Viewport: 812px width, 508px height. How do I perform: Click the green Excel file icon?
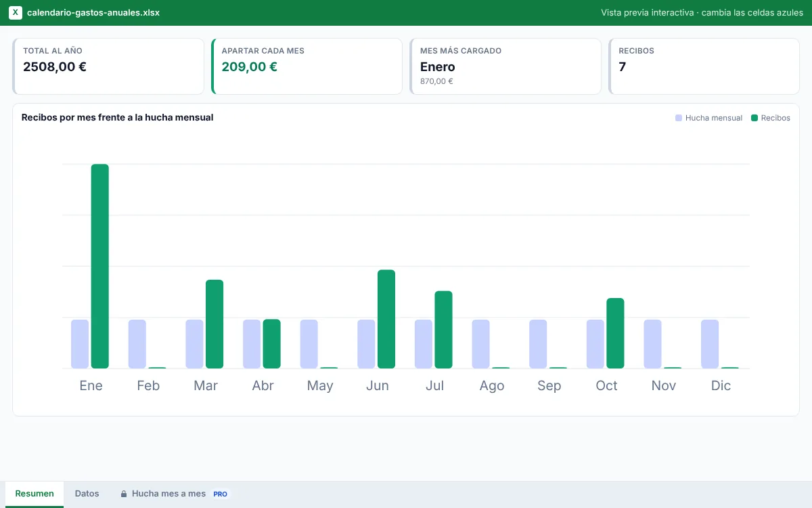pyautogui.click(x=16, y=13)
